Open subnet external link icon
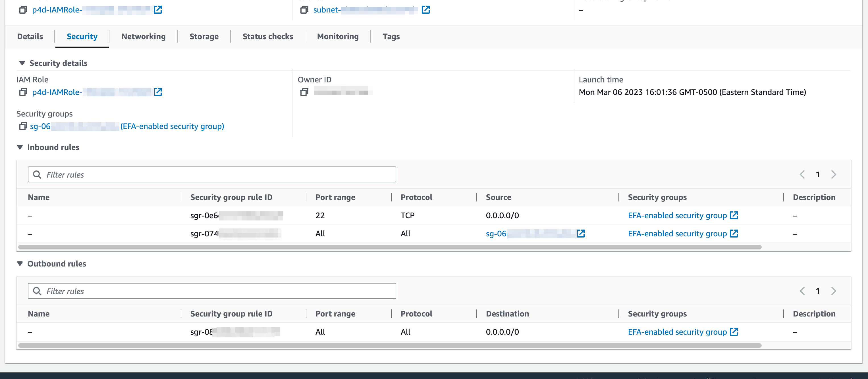 tap(425, 10)
